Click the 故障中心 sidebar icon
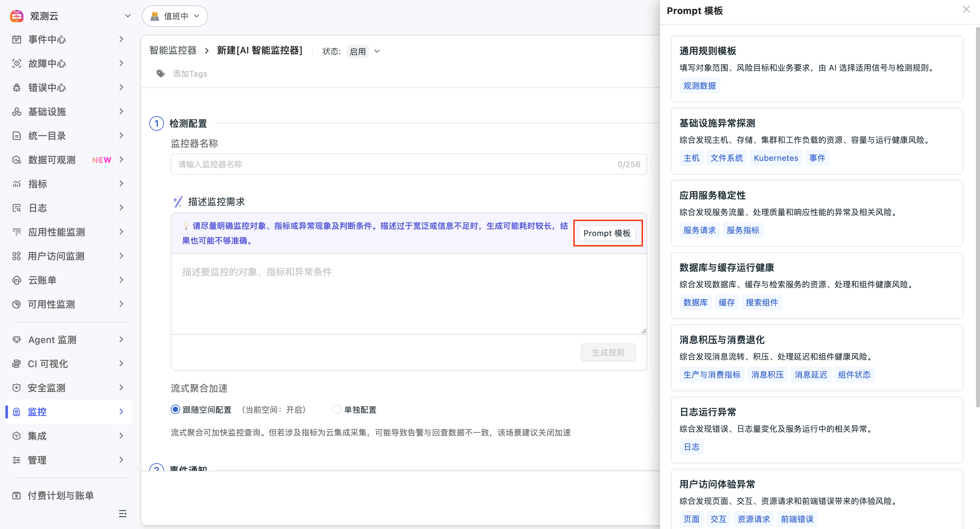980x529 pixels. [x=16, y=64]
